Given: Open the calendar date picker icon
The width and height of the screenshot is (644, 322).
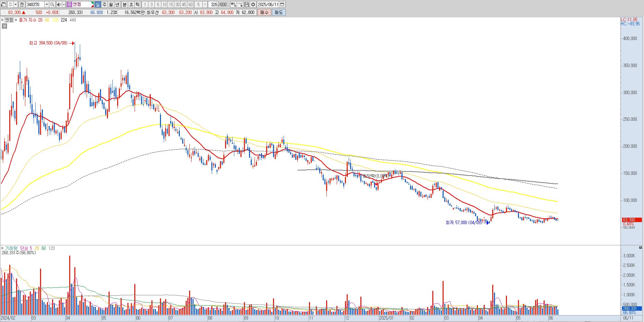Looking at the screenshot, I should 282,4.
